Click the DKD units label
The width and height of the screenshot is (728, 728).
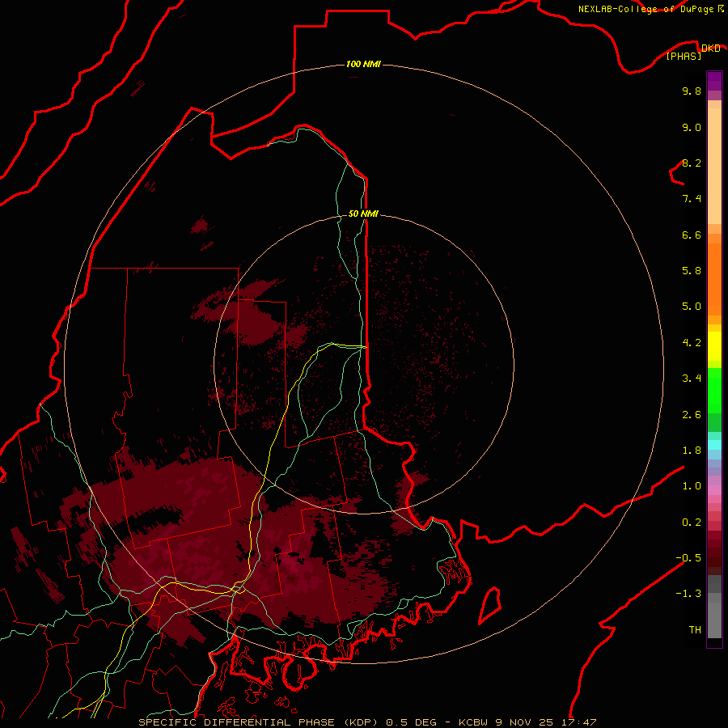pyautogui.click(x=710, y=48)
